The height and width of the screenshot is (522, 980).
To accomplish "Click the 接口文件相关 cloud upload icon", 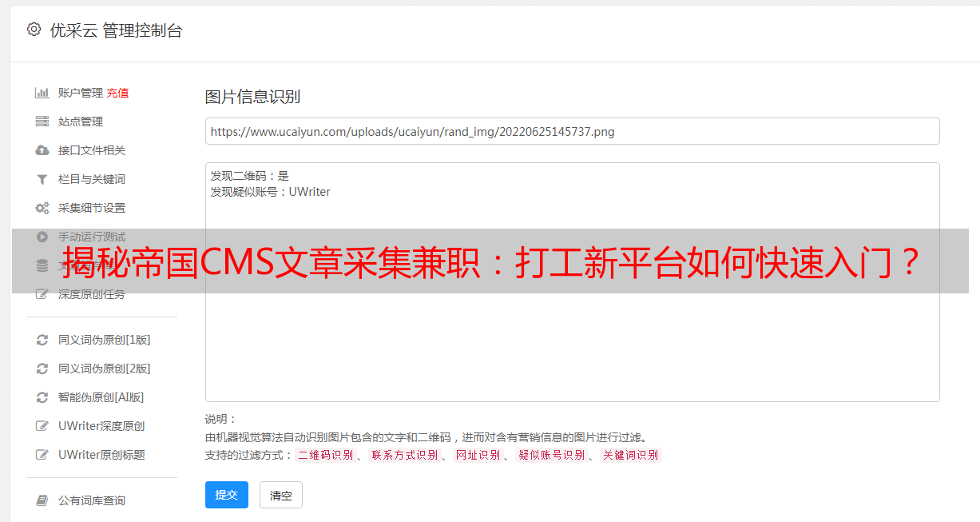I will (42, 150).
